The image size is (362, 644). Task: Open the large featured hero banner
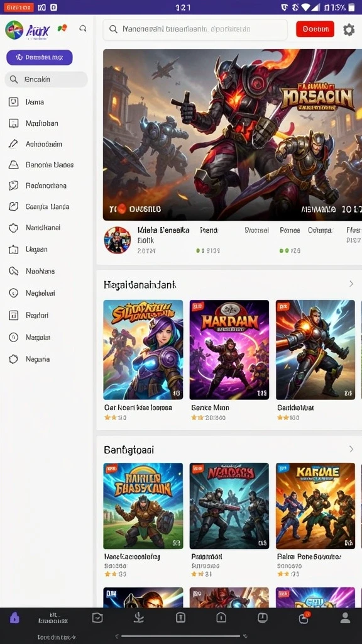(233, 135)
